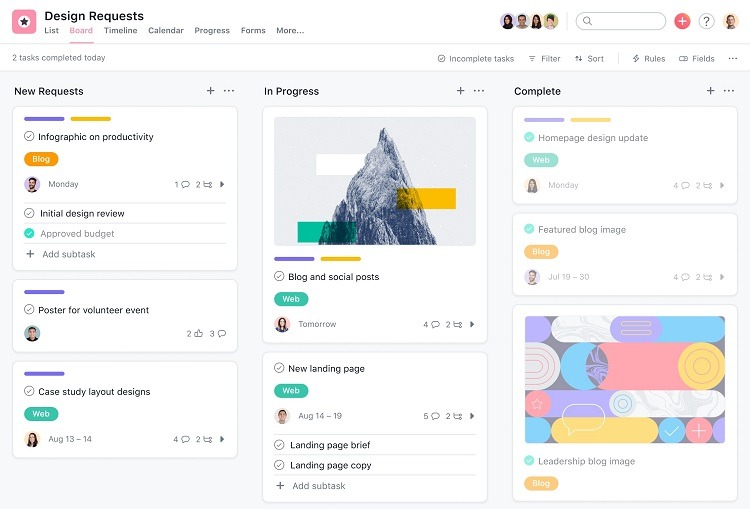Viewport: 750px width, 509px height.
Task: Click the red plus quick-add button
Action: click(682, 21)
